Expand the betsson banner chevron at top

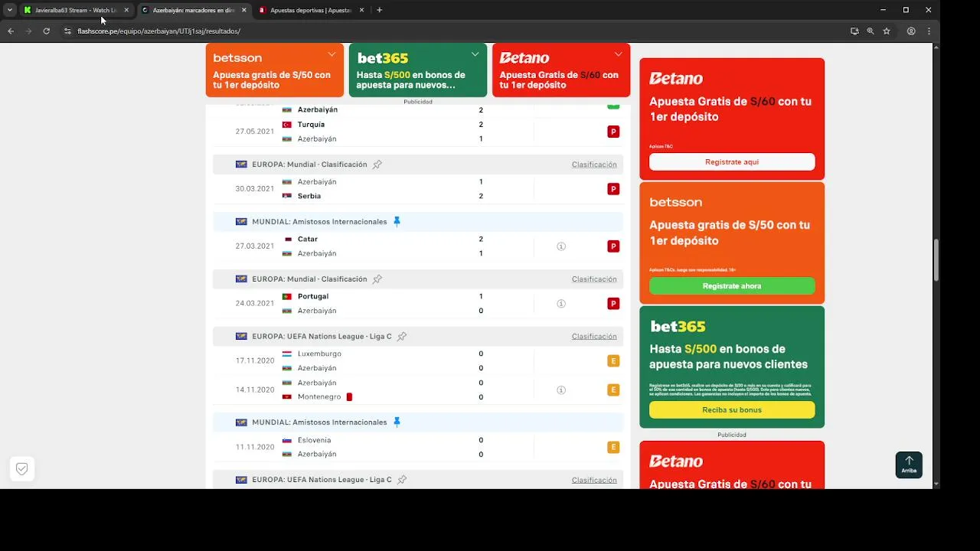[332, 54]
